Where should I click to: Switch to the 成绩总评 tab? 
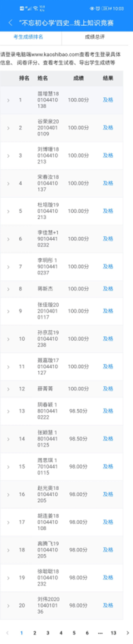[x=95, y=37]
